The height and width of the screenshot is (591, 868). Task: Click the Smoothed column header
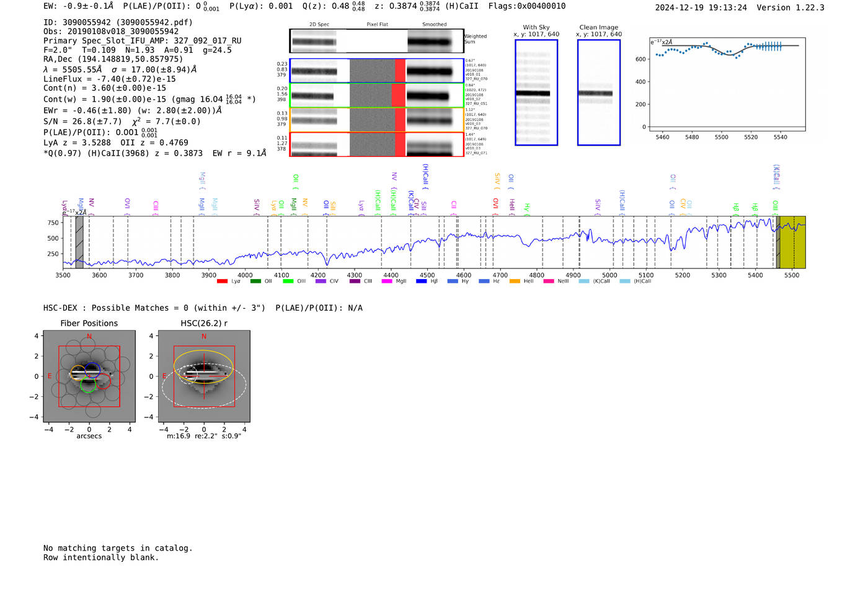(x=435, y=25)
